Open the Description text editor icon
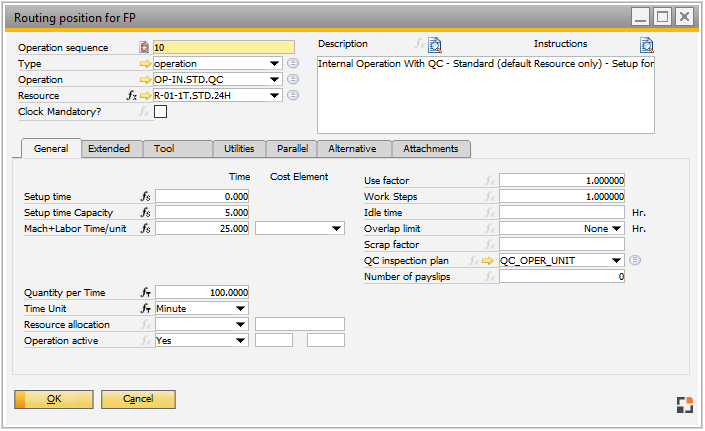The image size is (705, 431). point(434,45)
